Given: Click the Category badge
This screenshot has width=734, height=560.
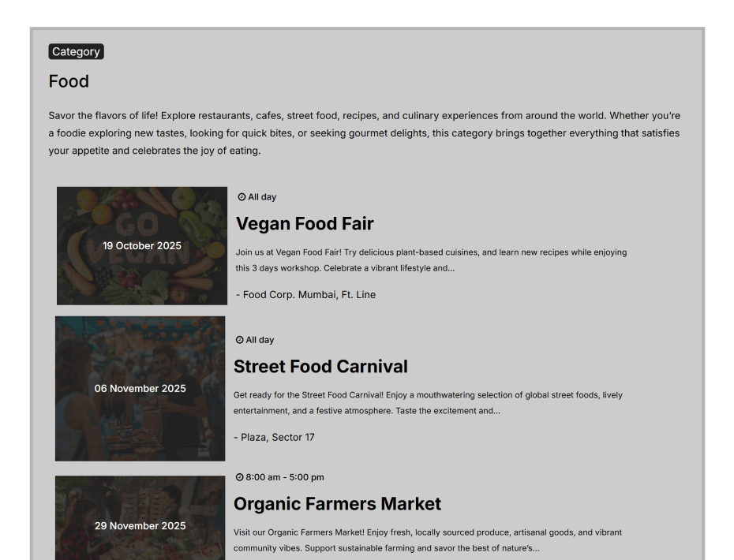Looking at the screenshot, I should pos(76,51).
